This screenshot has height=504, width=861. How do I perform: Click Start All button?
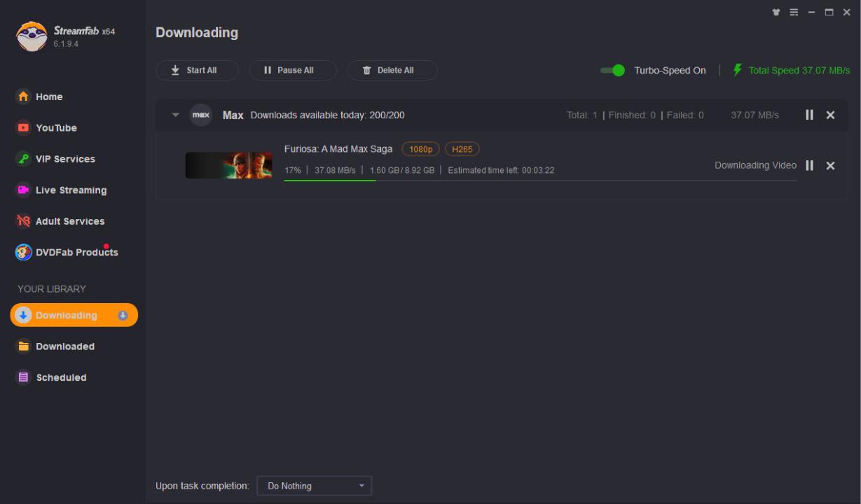pos(197,70)
